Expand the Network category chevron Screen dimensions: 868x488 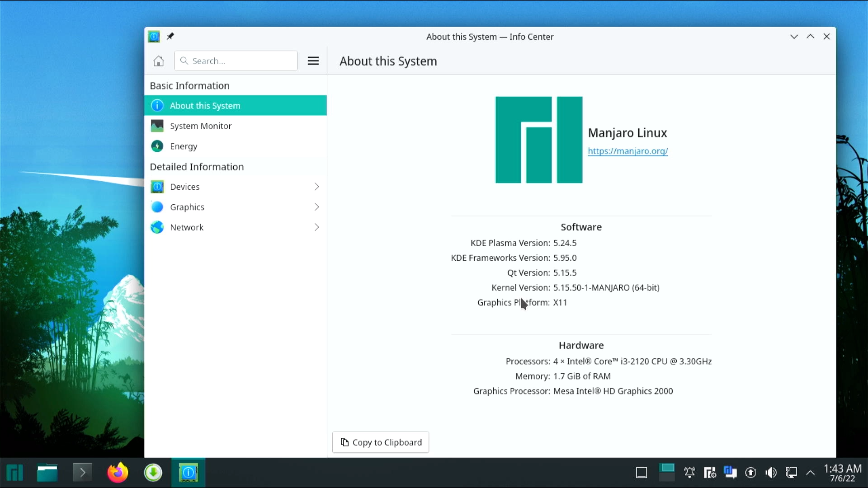point(316,227)
